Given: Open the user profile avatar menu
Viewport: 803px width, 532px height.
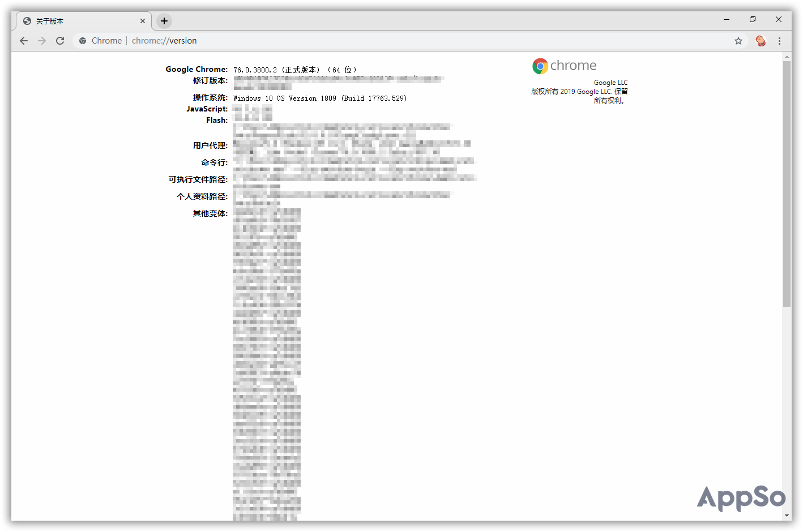Looking at the screenshot, I should pyautogui.click(x=761, y=41).
